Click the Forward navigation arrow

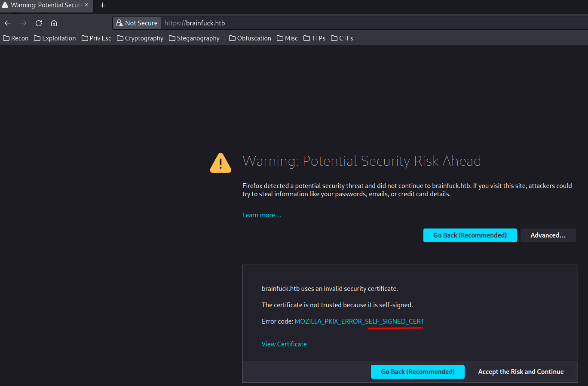(23, 23)
